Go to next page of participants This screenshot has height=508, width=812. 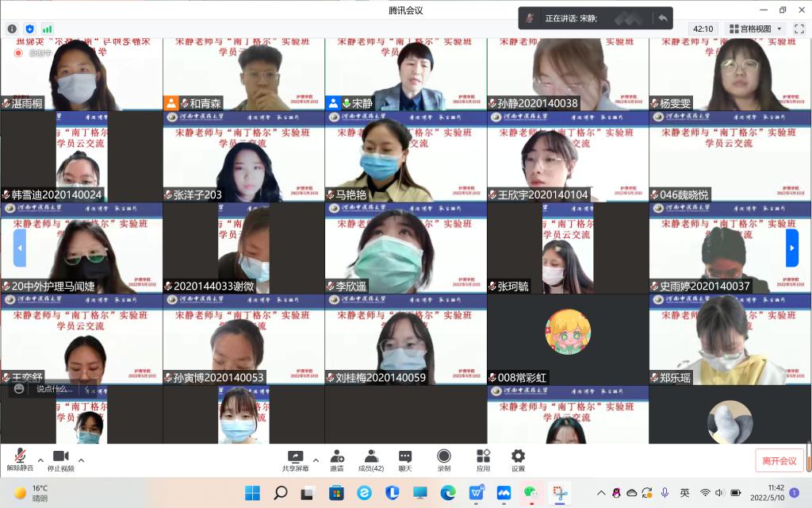791,248
